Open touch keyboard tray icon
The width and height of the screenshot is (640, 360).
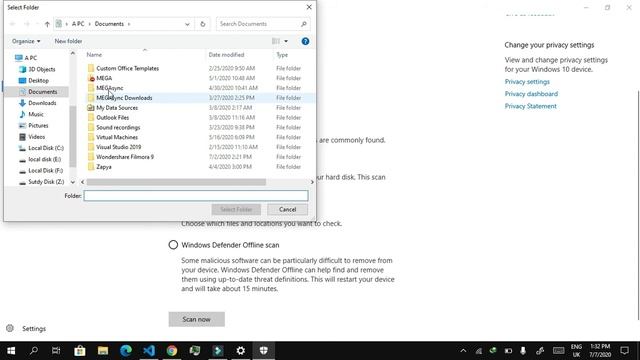(558, 351)
